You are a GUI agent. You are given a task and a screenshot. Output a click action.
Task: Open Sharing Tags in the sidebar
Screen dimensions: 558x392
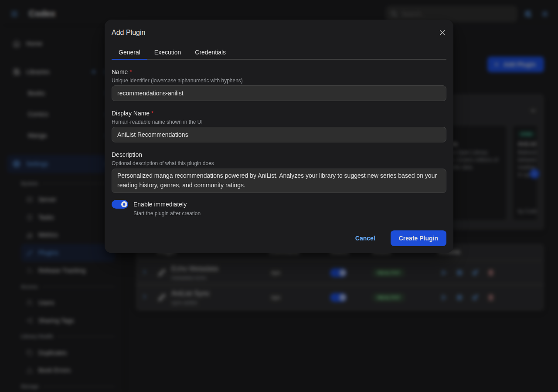(x=67, y=321)
